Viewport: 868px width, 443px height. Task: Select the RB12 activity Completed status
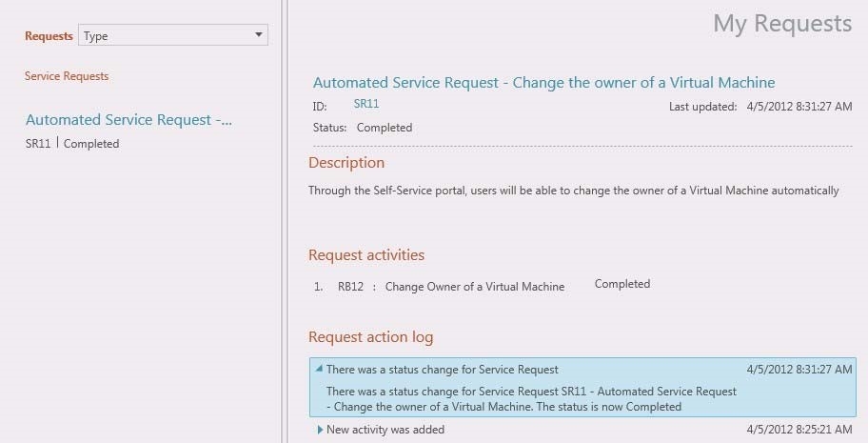(622, 284)
